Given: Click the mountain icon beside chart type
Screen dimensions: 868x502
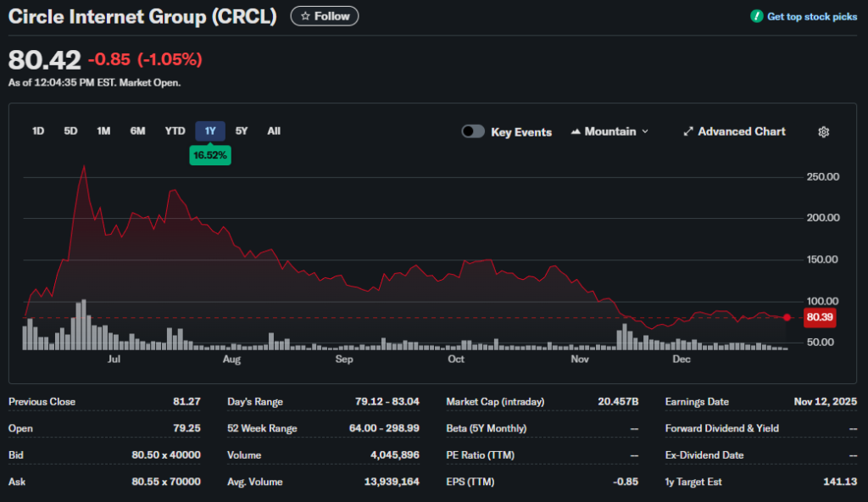Looking at the screenshot, I should (x=576, y=132).
